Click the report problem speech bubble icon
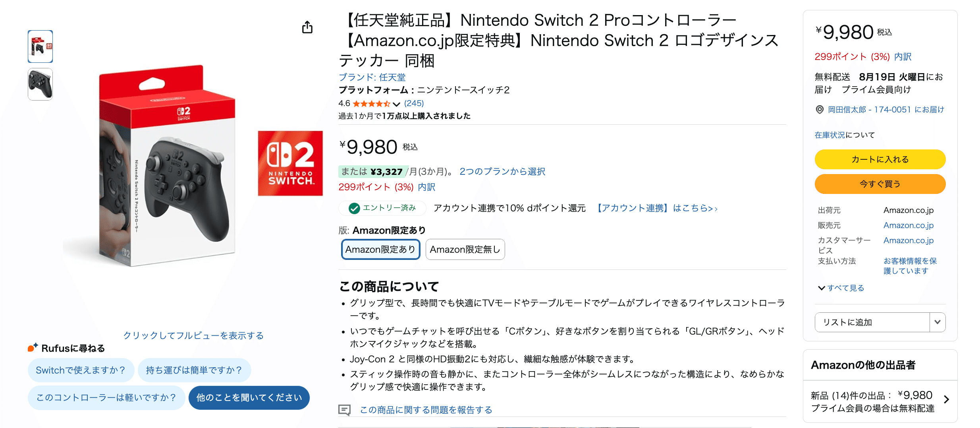Image resolution: width=980 pixels, height=428 pixels. [x=344, y=410]
